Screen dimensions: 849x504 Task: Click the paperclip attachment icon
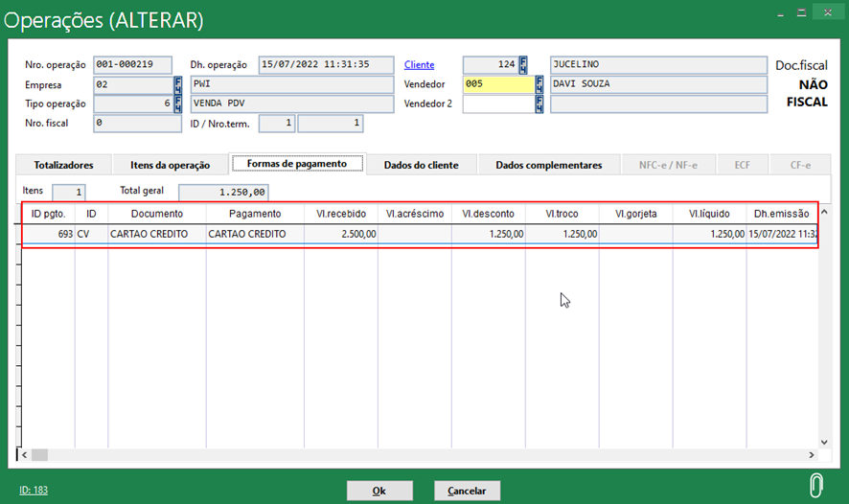(815, 484)
